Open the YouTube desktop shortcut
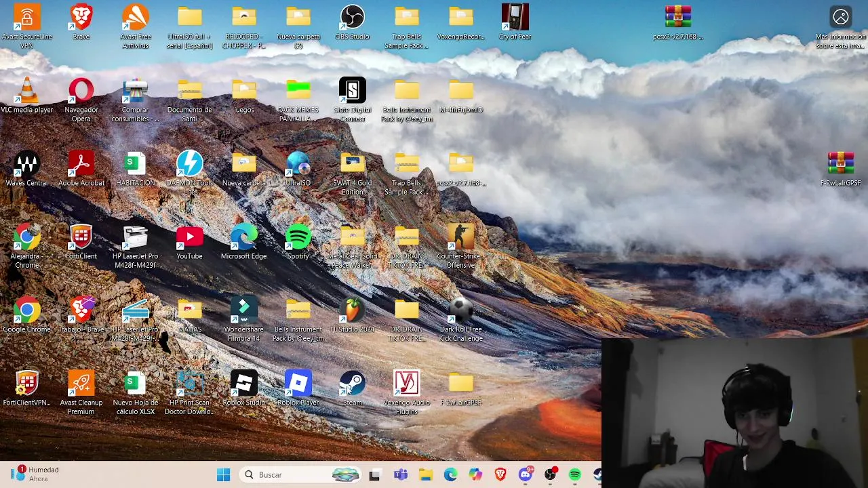Image resolution: width=868 pixels, height=488 pixels. [190, 242]
